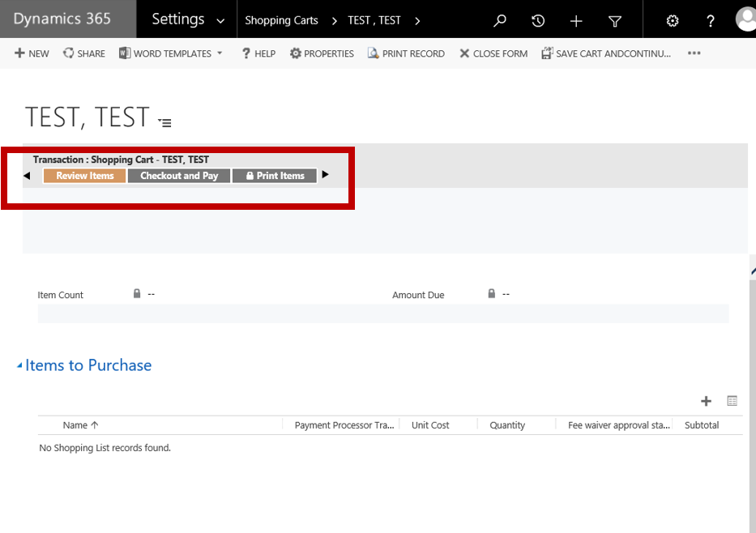Open recent items history icon
Image resolution: width=756 pixels, height=533 pixels.
coord(538,21)
